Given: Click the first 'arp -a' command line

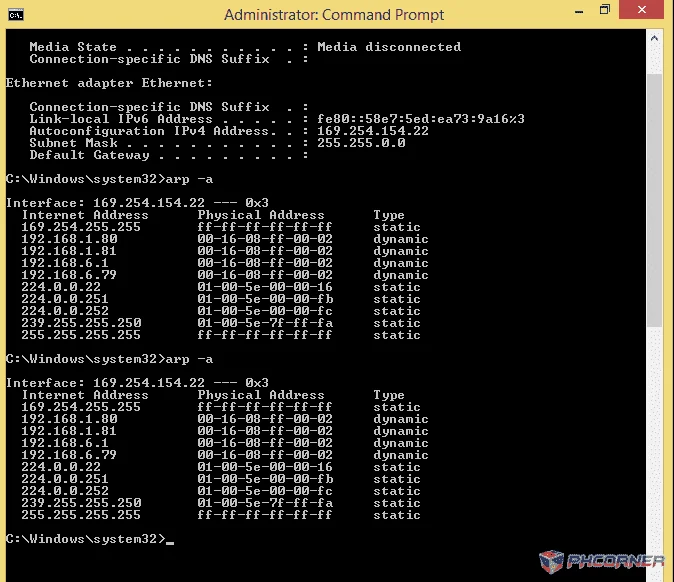Looking at the screenshot, I should (x=109, y=179).
